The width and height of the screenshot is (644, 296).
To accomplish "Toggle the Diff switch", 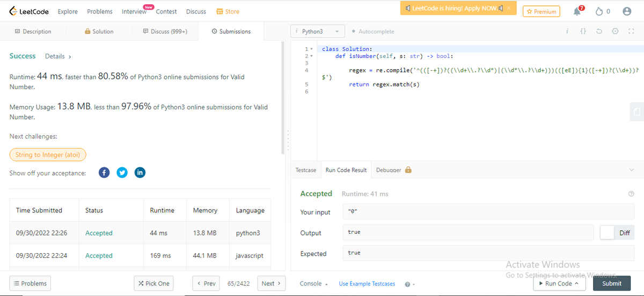I will tap(617, 233).
